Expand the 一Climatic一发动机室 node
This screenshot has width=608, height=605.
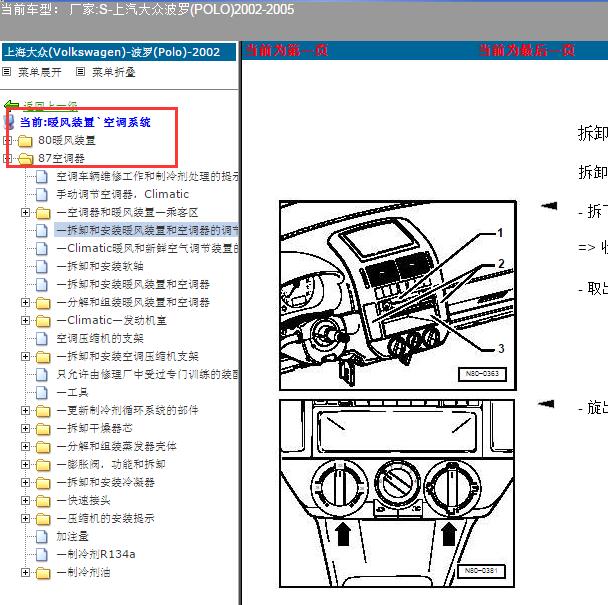pos(25,320)
